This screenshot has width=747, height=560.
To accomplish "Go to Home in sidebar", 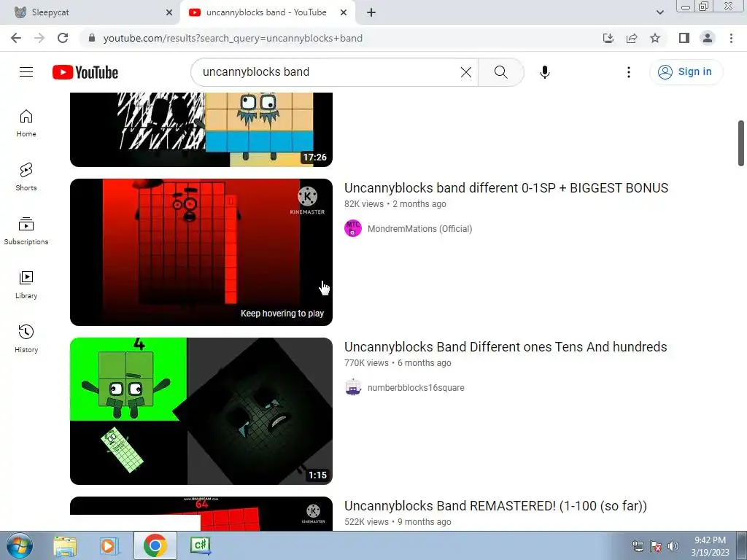I will 26,123.
